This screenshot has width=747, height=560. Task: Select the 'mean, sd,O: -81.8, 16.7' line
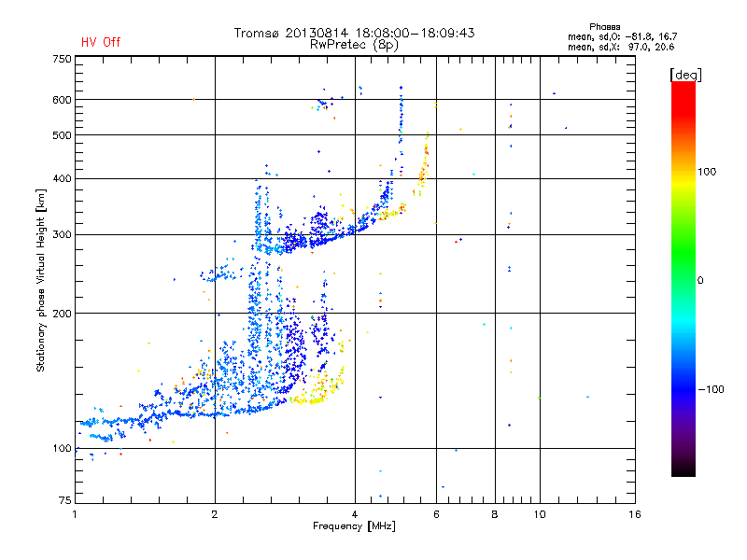tap(622, 36)
